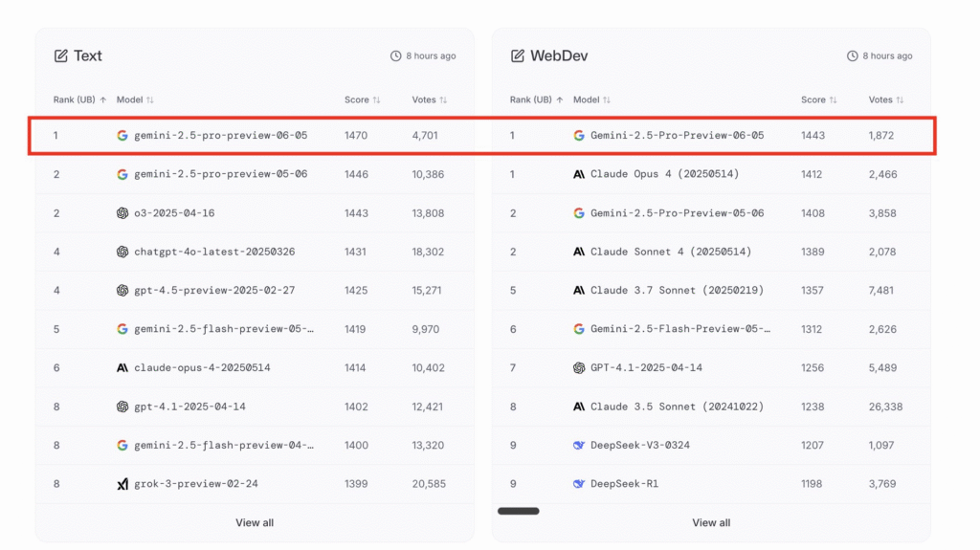Select Claude Opus 4 (20250514) model name

[x=664, y=174]
